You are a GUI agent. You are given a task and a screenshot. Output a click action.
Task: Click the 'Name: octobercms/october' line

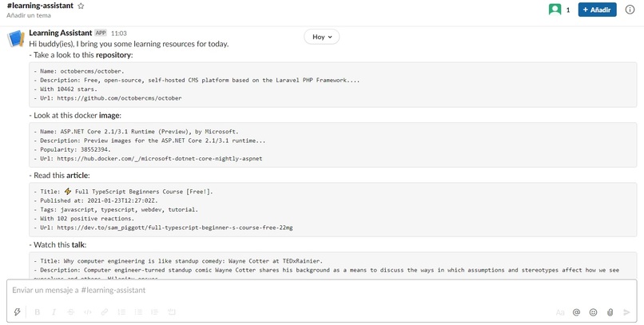[79, 71]
